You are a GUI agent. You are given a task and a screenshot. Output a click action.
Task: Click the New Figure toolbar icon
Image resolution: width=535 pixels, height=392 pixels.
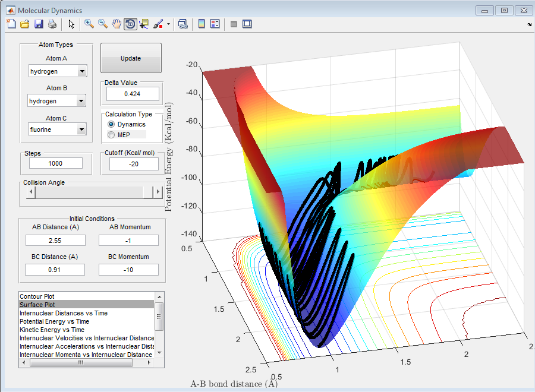coord(11,24)
